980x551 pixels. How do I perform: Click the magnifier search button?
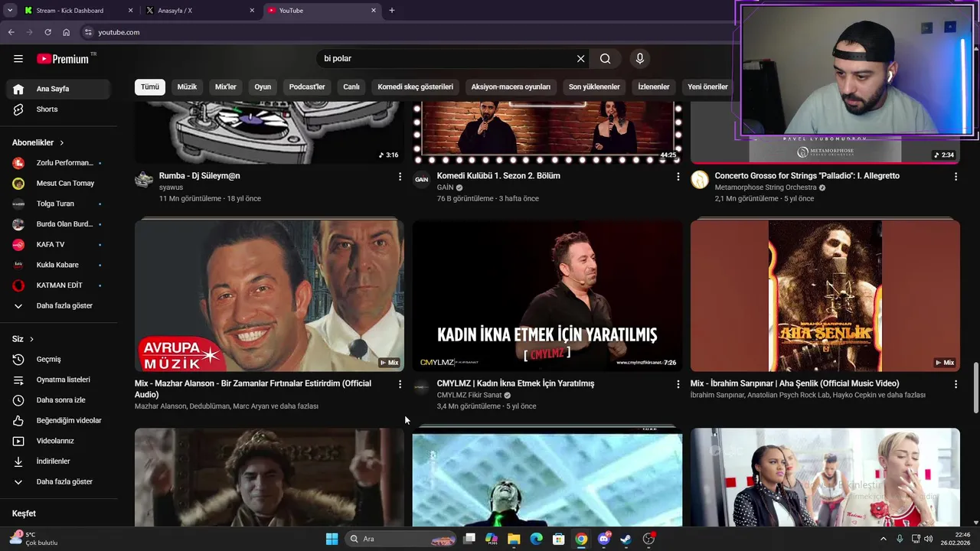coord(605,59)
